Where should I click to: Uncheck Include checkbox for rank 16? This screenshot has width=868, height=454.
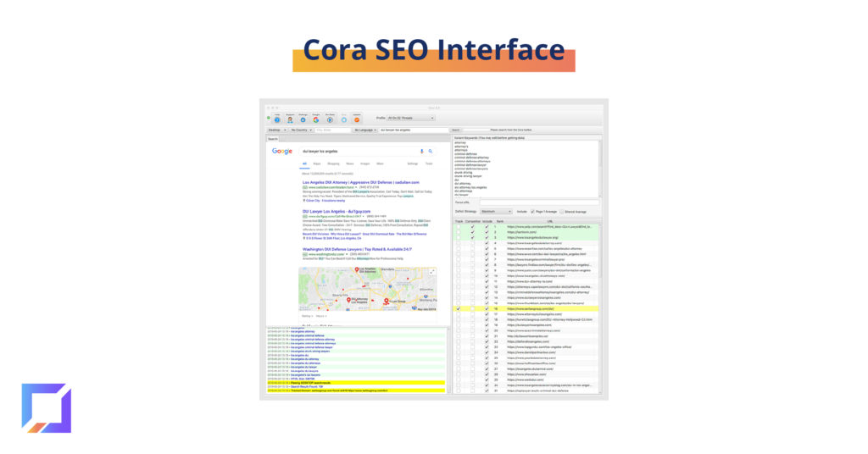(x=487, y=308)
